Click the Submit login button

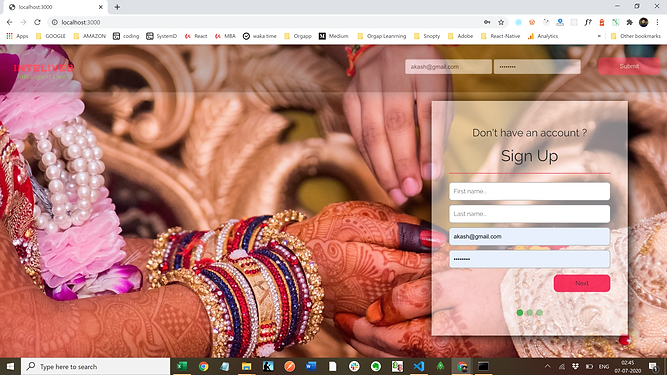click(x=629, y=66)
